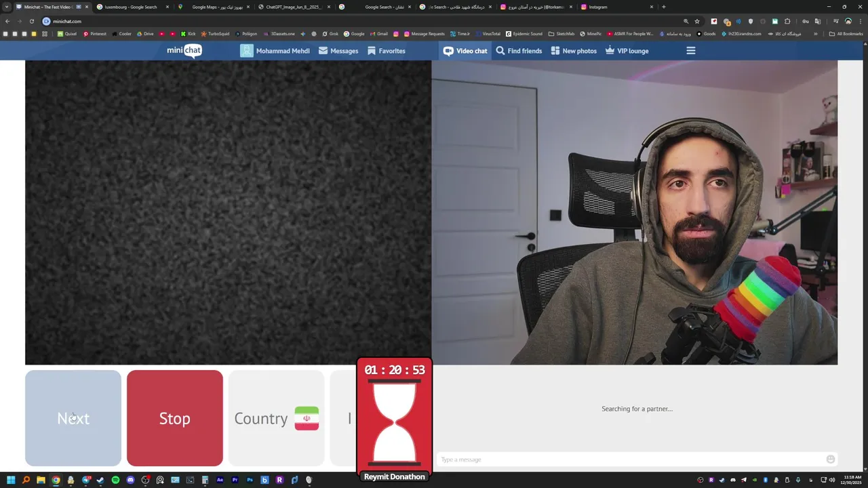This screenshot has width=868, height=488.
Task: Expand the All Bookmarks folder
Action: (846, 34)
